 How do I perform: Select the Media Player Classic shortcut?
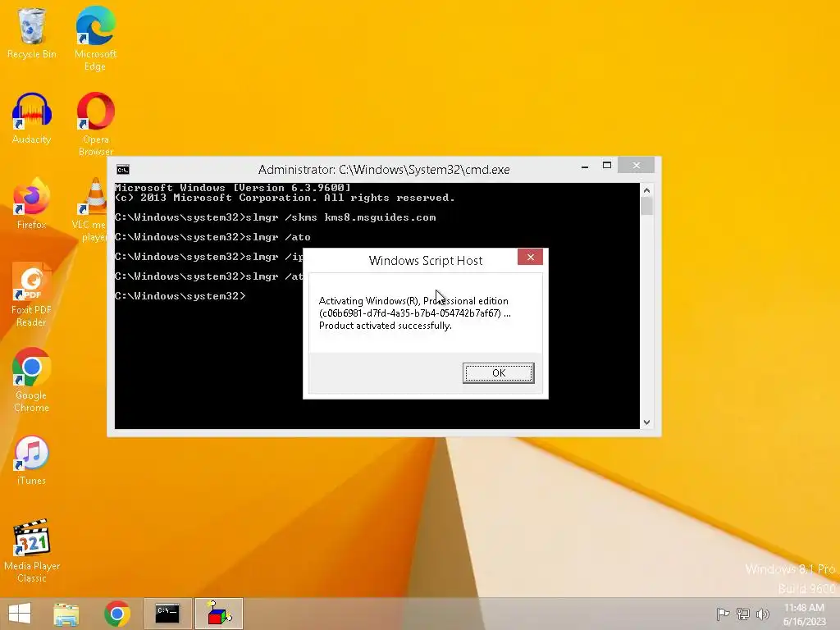pos(32,550)
